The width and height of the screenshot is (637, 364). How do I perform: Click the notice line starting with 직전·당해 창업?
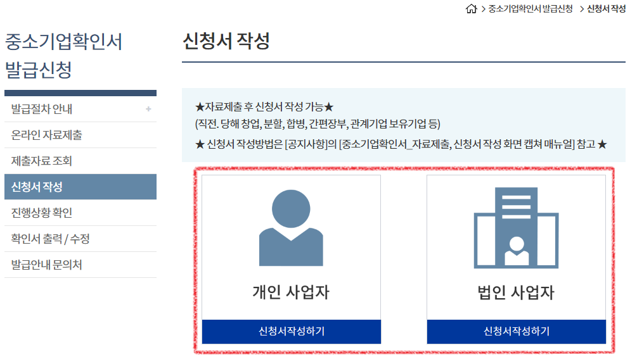click(x=318, y=124)
